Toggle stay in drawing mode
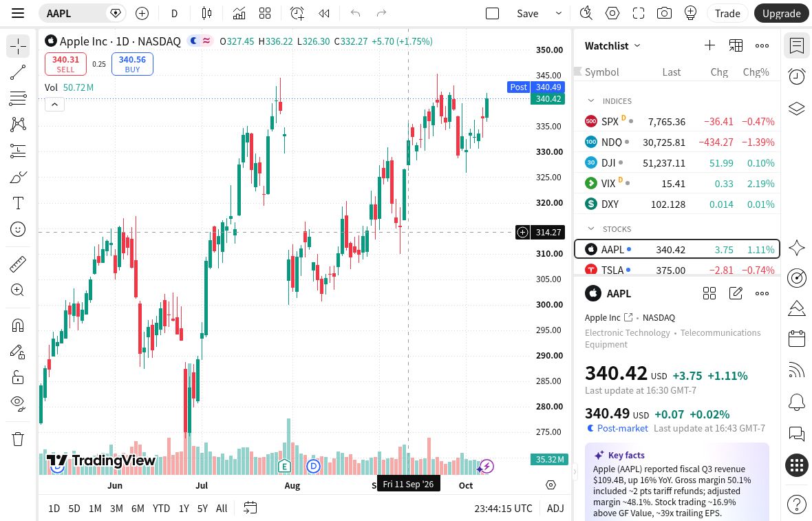The width and height of the screenshot is (812, 521). [x=18, y=352]
